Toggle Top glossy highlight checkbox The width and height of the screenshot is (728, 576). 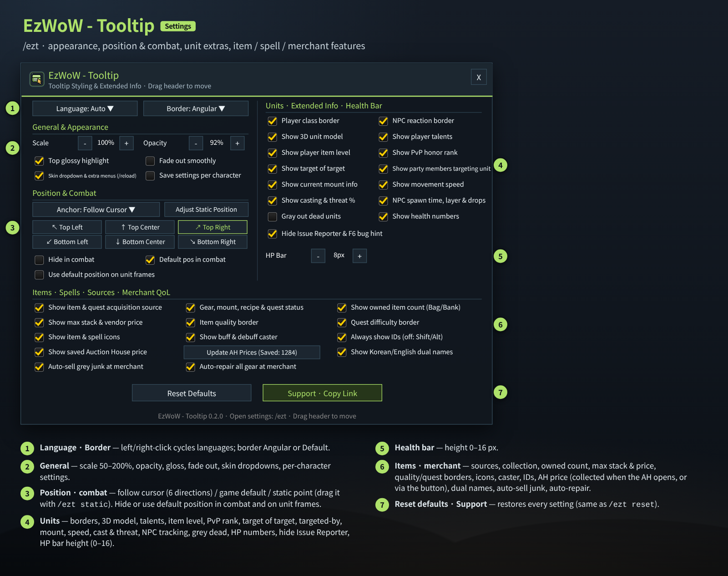[40, 161]
